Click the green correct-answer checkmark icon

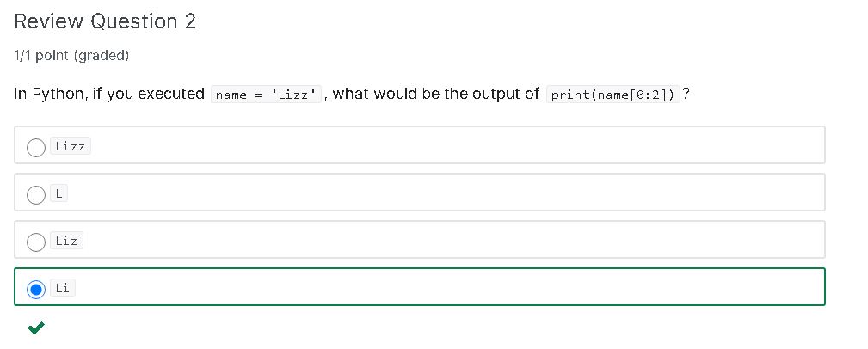[x=36, y=328]
